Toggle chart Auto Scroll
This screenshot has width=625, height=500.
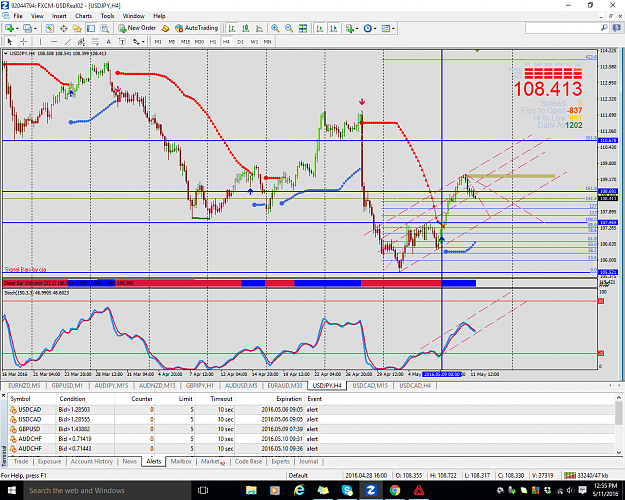[x=320, y=28]
